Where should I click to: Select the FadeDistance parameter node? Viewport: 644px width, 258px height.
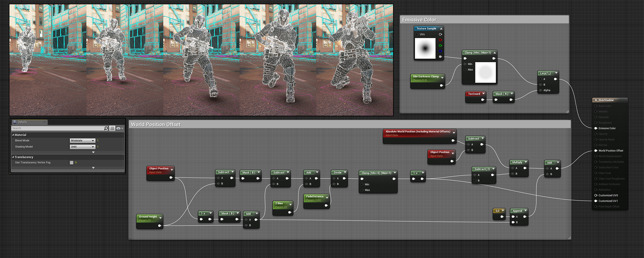pyautogui.click(x=315, y=196)
